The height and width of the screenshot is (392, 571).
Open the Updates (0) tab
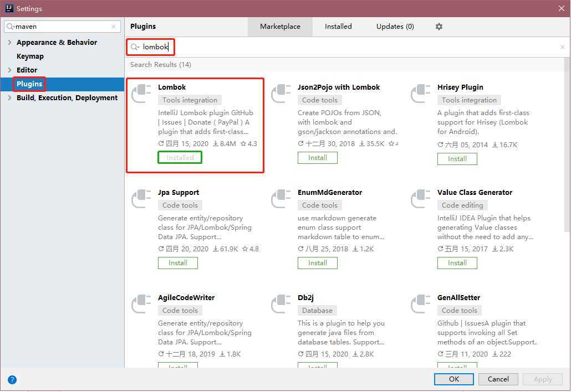click(x=395, y=27)
